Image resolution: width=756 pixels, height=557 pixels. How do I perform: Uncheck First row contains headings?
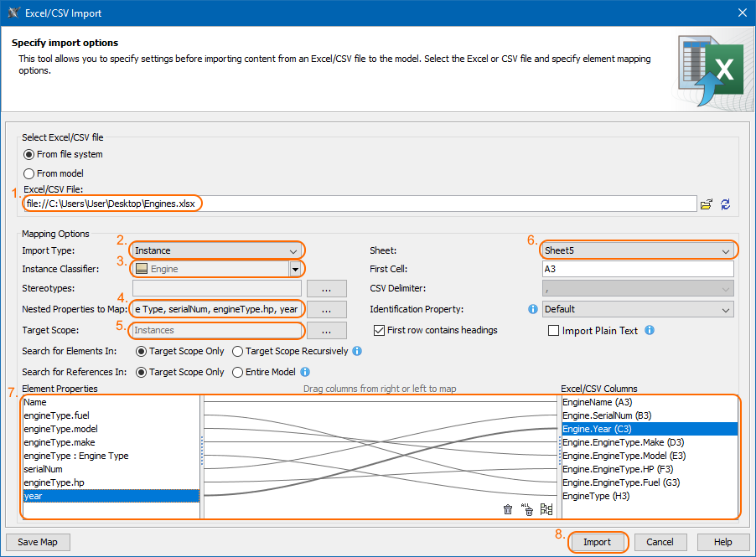(379, 330)
